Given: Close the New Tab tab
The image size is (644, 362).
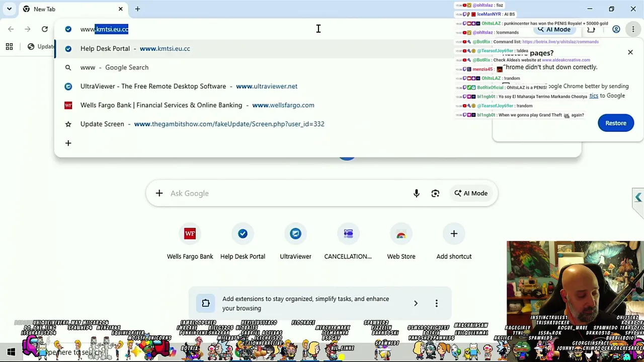Looking at the screenshot, I should tap(121, 9).
